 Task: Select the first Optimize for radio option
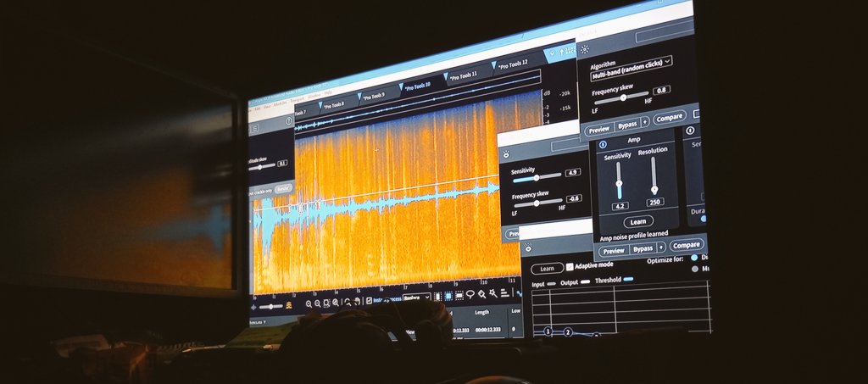tap(694, 258)
